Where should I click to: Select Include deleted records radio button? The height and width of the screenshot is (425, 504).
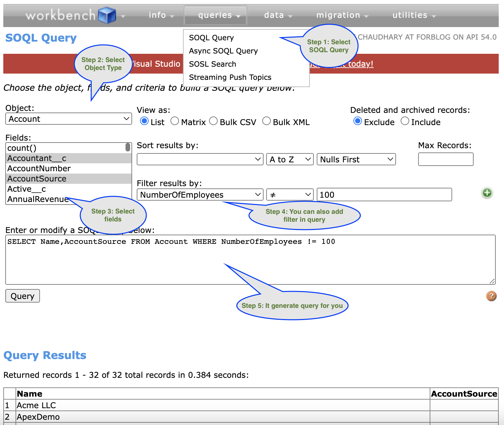click(405, 121)
